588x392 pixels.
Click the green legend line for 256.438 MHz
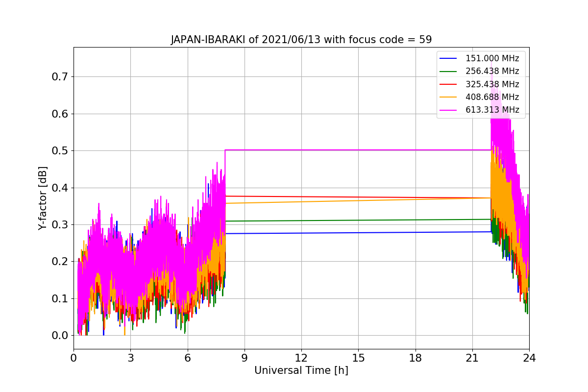[448, 72]
